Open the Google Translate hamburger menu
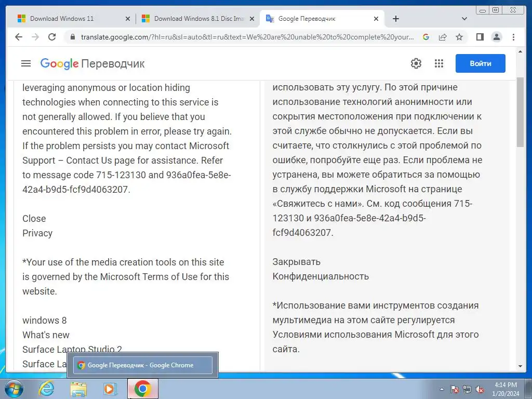 coord(26,63)
